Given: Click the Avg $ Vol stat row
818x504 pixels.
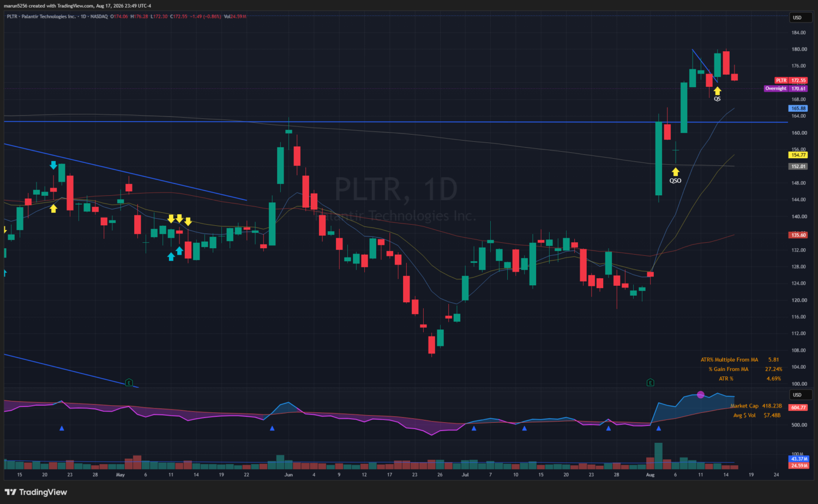Looking at the screenshot, I should tap(757, 416).
